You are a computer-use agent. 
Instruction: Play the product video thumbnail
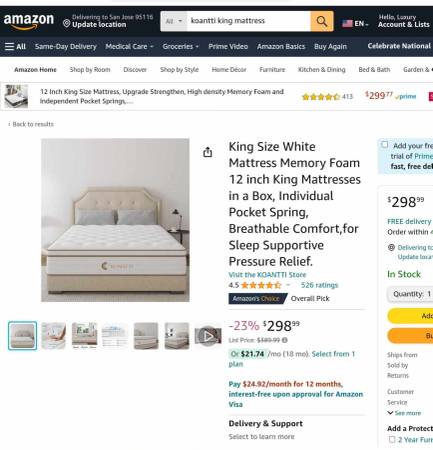click(208, 336)
